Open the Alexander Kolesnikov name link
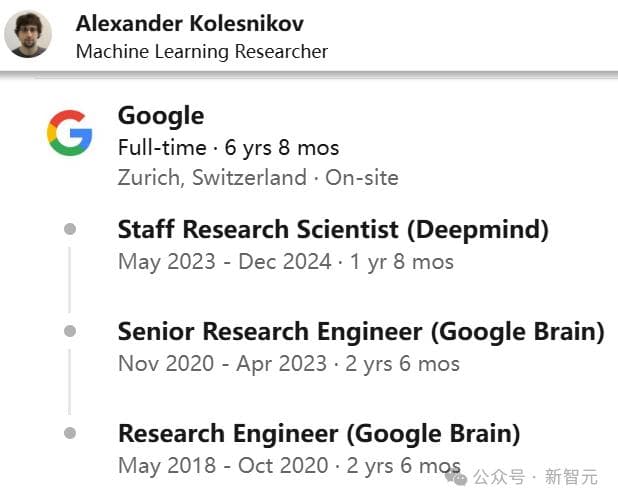The height and width of the screenshot is (502, 618). point(190,23)
